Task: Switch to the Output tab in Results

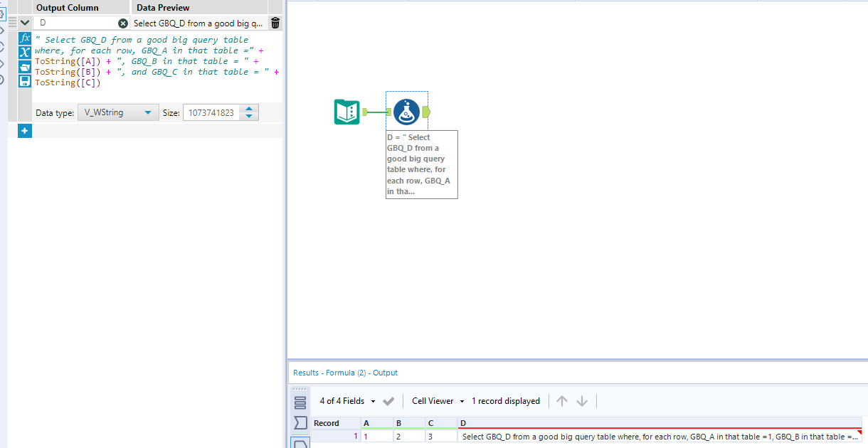Action: pos(387,372)
